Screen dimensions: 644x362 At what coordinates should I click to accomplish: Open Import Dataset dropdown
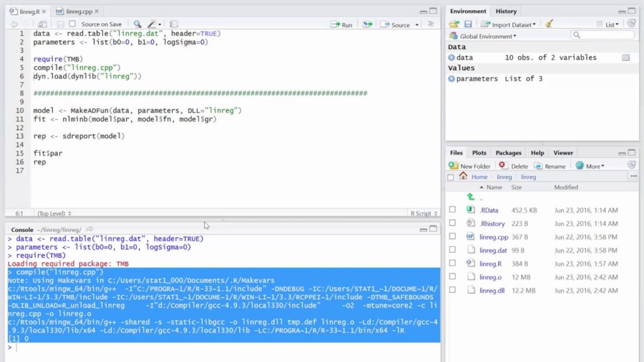[508, 25]
